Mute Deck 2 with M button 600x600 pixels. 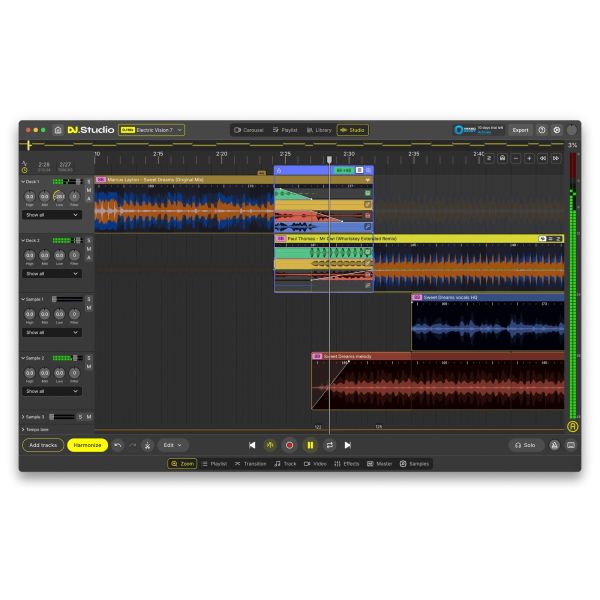pos(89,249)
